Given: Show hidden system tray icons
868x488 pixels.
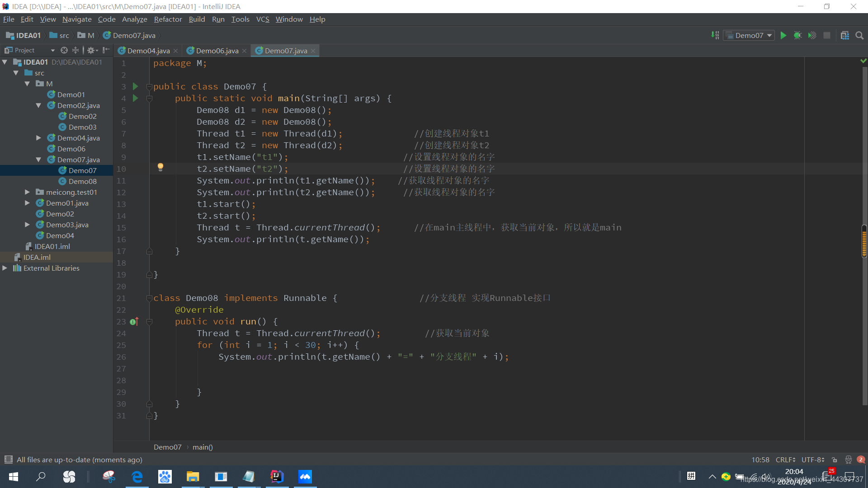Looking at the screenshot, I should [712, 477].
